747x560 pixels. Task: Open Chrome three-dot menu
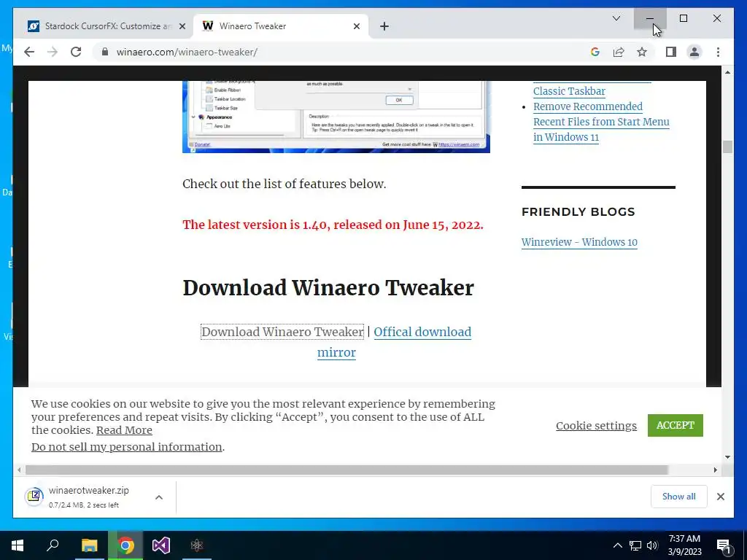point(718,52)
